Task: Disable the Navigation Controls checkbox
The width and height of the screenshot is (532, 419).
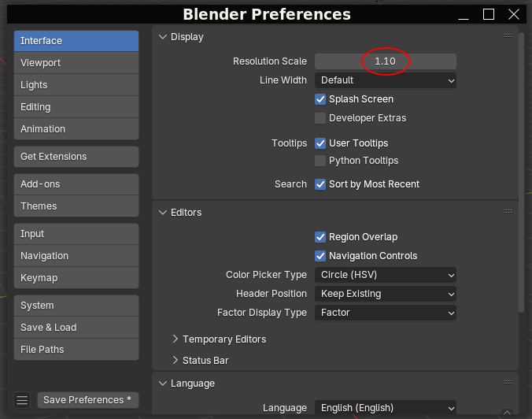Action: pos(320,256)
